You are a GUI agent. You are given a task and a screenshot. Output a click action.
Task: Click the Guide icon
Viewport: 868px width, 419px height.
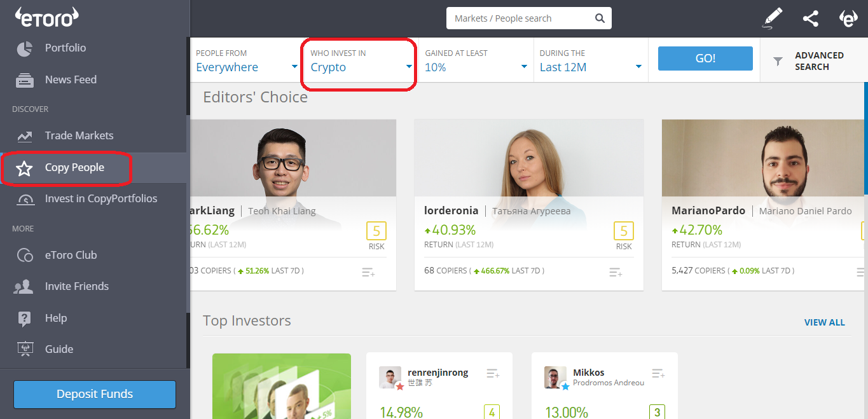pos(24,349)
